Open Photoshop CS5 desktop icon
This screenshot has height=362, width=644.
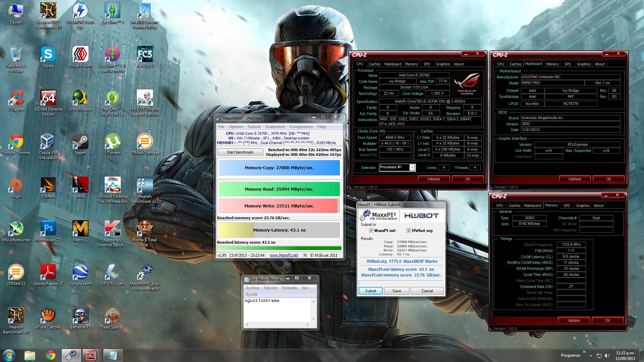coord(48,232)
